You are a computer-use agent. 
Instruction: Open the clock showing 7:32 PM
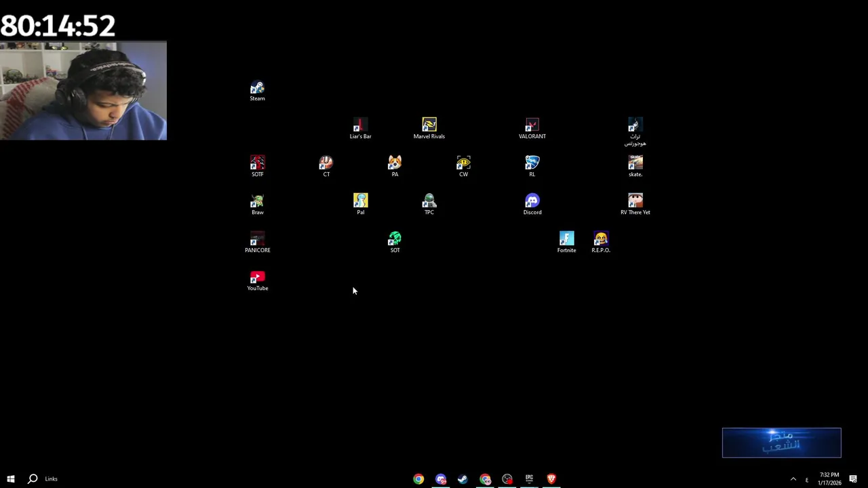(x=829, y=479)
